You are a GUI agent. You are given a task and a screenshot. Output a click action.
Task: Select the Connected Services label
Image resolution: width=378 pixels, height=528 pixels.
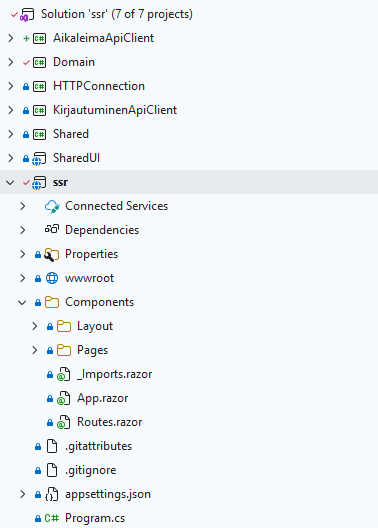point(116,206)
